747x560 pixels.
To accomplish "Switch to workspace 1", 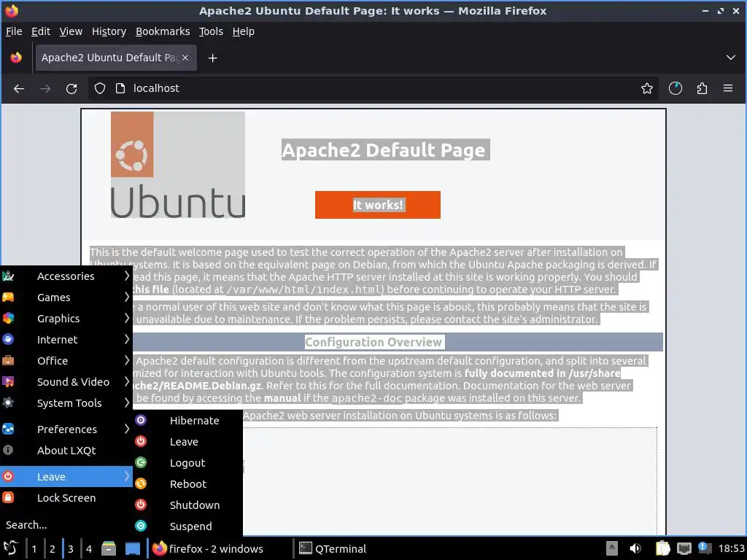I will 34,548.
